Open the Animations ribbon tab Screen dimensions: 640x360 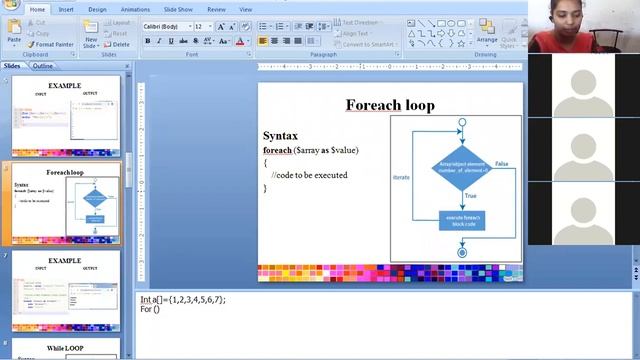pos(135,9)
